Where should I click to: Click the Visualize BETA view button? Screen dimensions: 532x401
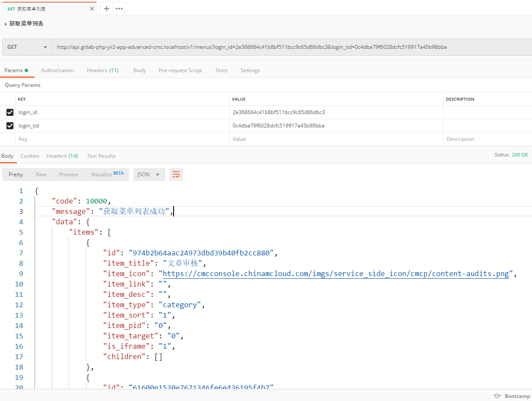[x=107, y=175]
